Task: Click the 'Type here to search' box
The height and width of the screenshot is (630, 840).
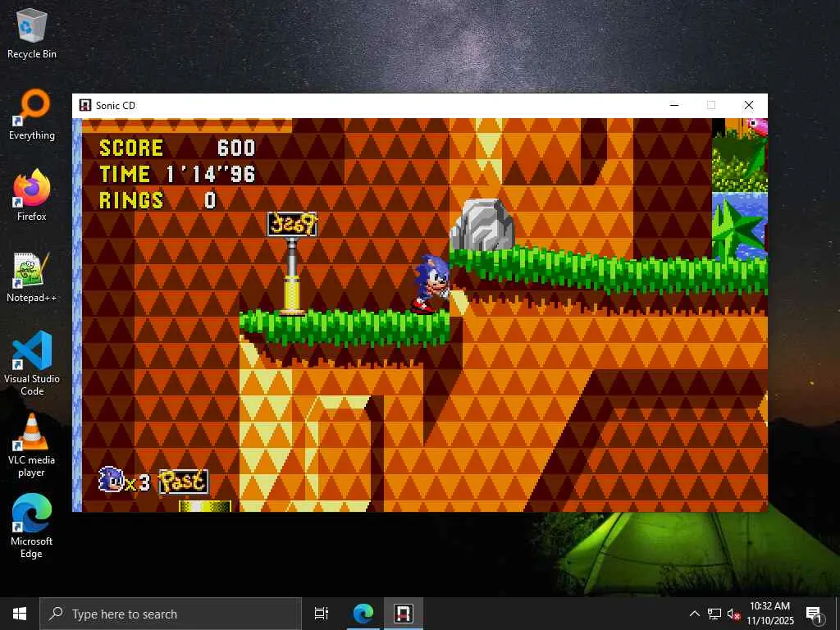Action: pyautogui.click(x=171, y=614)
